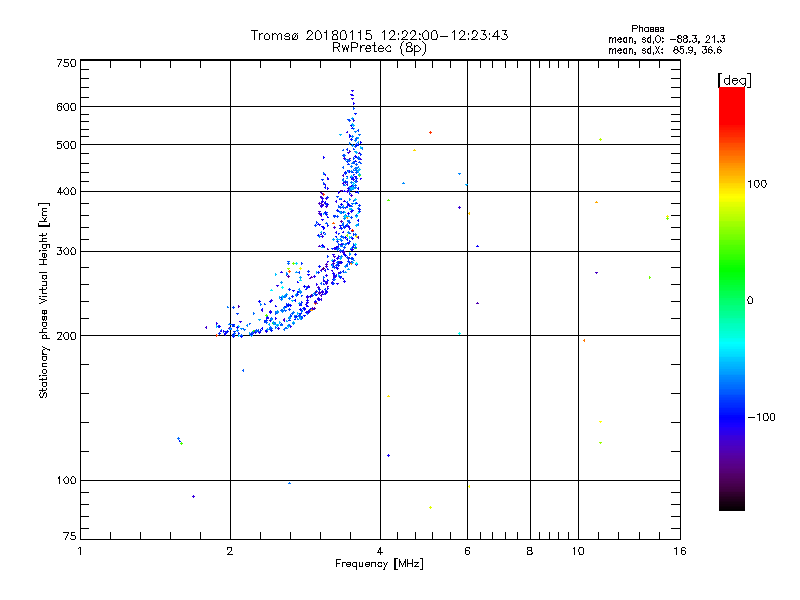The width and height of the screenshot is (800, 600).
Task: Click the y-axis tick label '500'
Action: (x=66, y=145)
